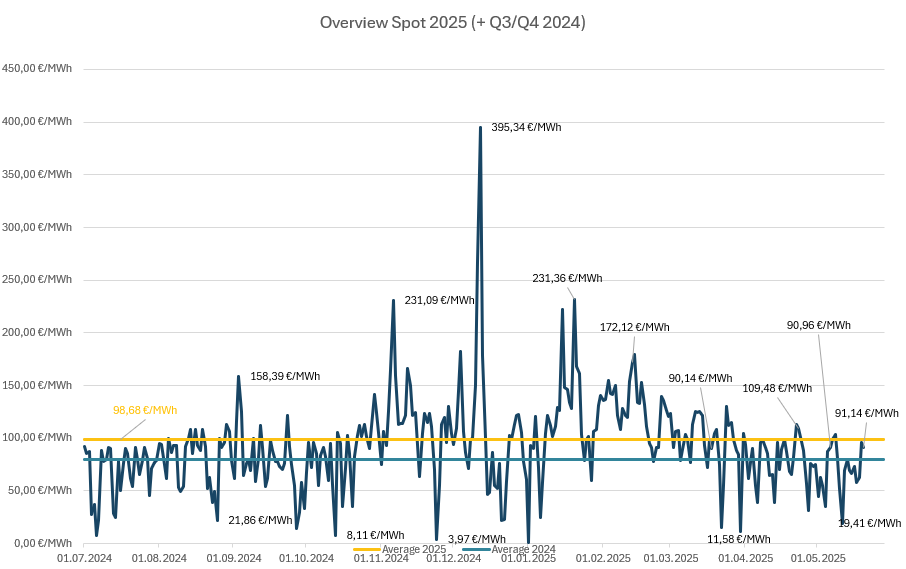Select the yellow 98,68 €/MWh average label

tap(145, 410)
